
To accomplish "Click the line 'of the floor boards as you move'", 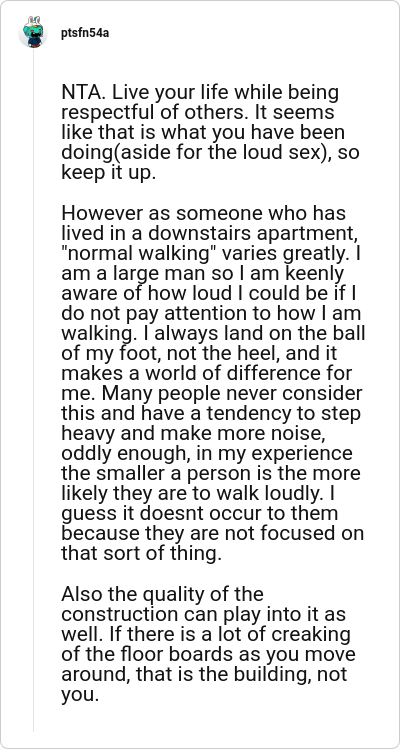I will pyautogui.click(x=208, y=654).
